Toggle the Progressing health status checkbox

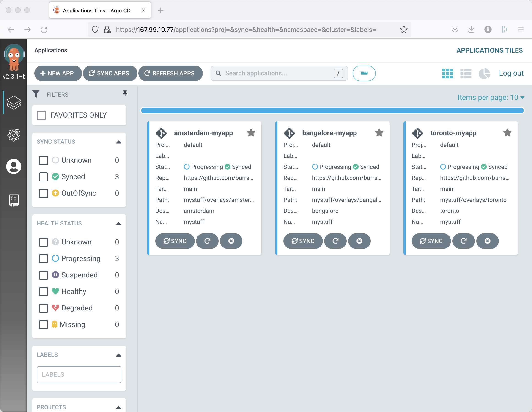click(x=43, y=259)
